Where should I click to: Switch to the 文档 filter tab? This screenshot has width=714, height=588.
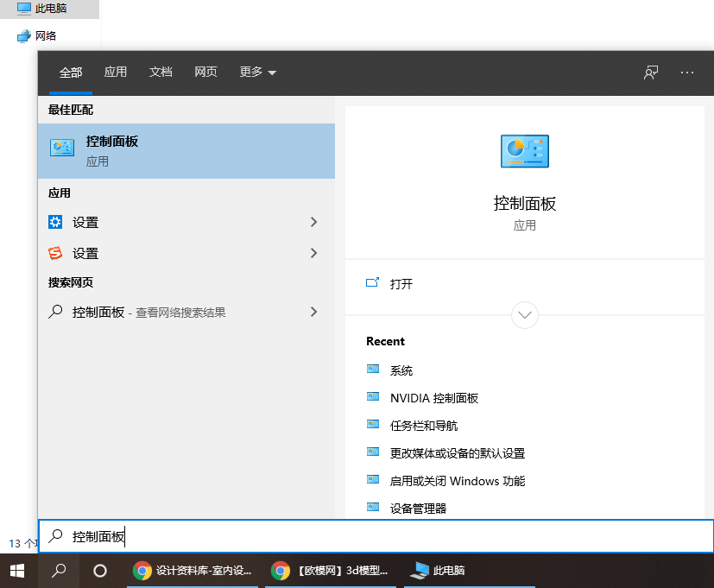tap(161, 72)
